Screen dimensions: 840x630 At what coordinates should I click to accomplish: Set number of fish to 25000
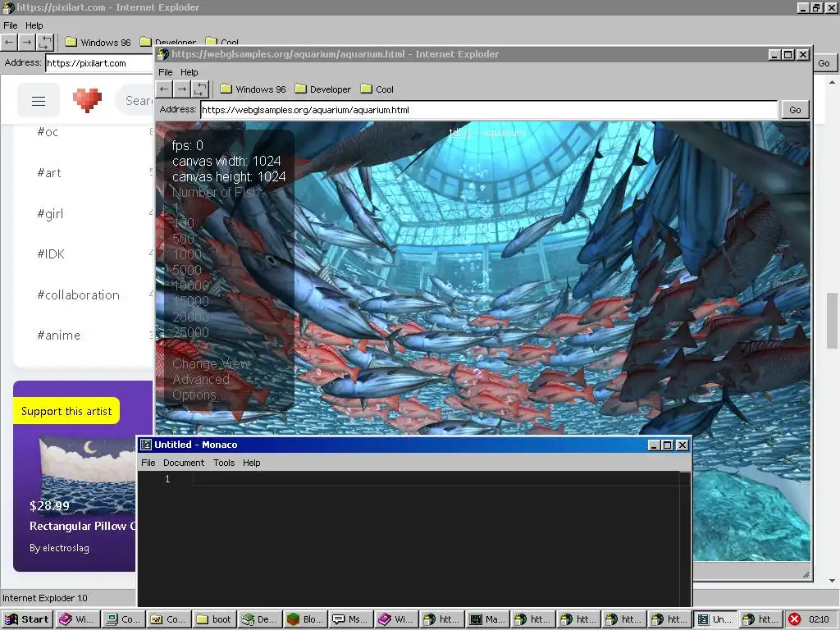point(190,332)
